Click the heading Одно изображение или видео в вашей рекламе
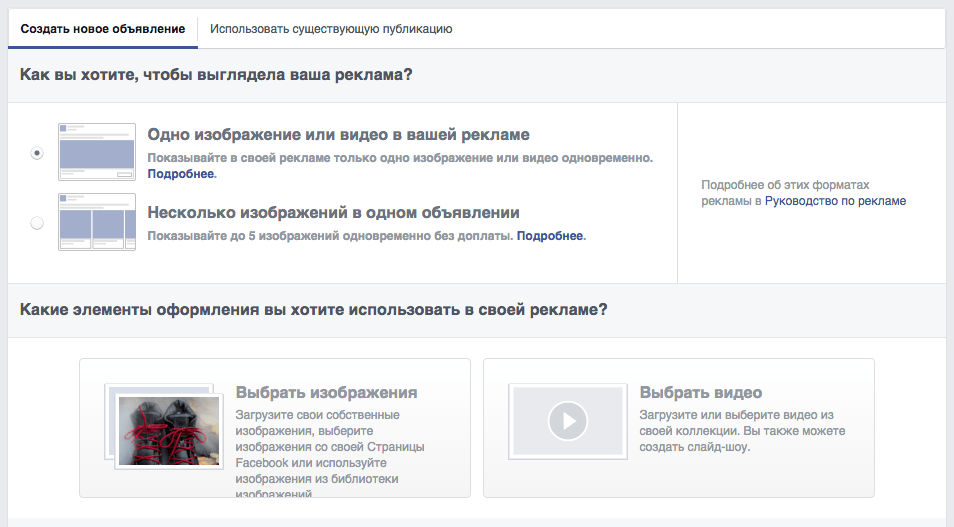 [338, 134]
